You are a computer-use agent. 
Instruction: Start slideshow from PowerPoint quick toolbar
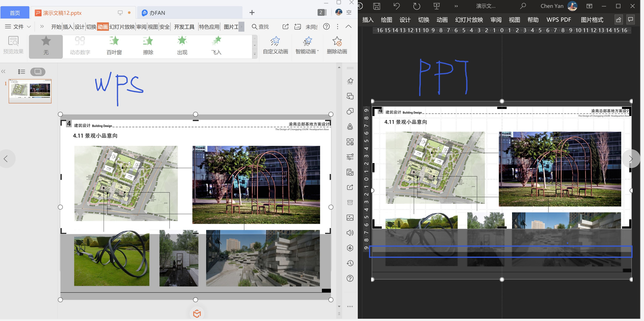coord(437,6)
